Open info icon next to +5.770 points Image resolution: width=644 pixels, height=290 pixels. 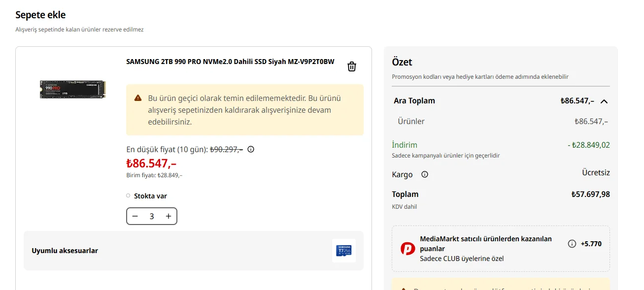[572, 244]
